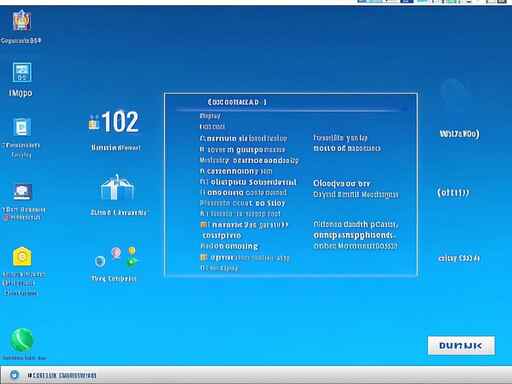Click the three colored balloons icon
Image resolution: width=512 pixels, height=384 pixels.
116,258
